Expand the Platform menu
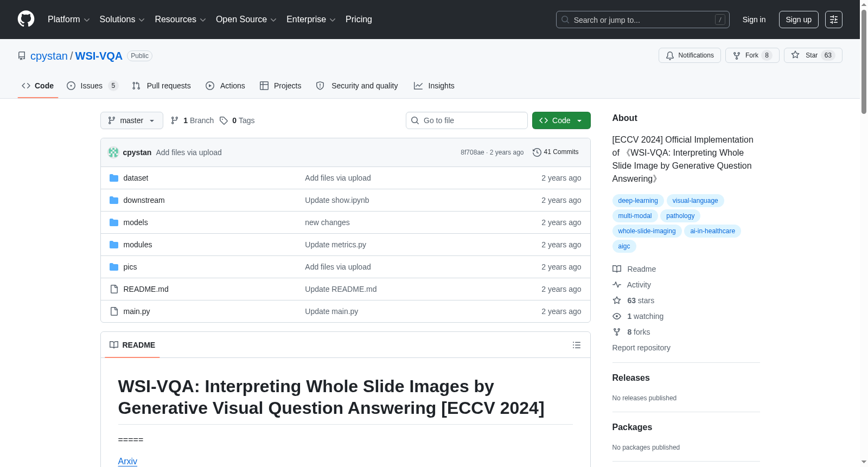The height and width of the screenshot is (467, 868). tap(69, 20)
